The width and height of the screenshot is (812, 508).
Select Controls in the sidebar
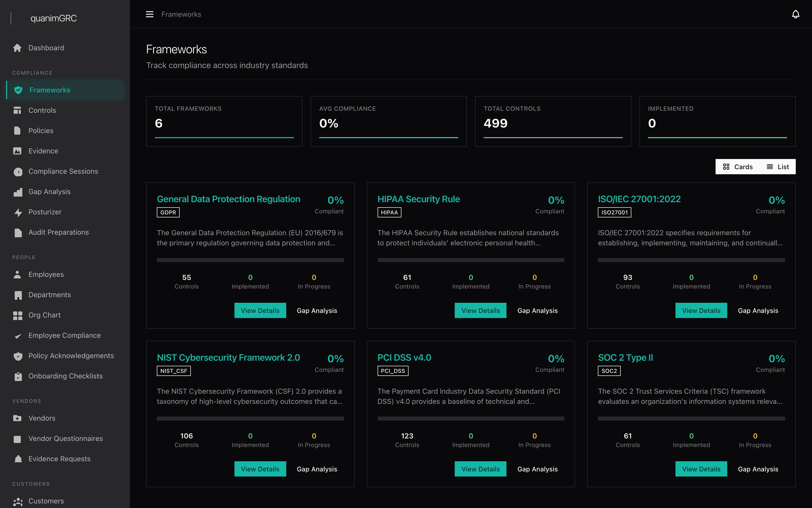click(65, 110)
